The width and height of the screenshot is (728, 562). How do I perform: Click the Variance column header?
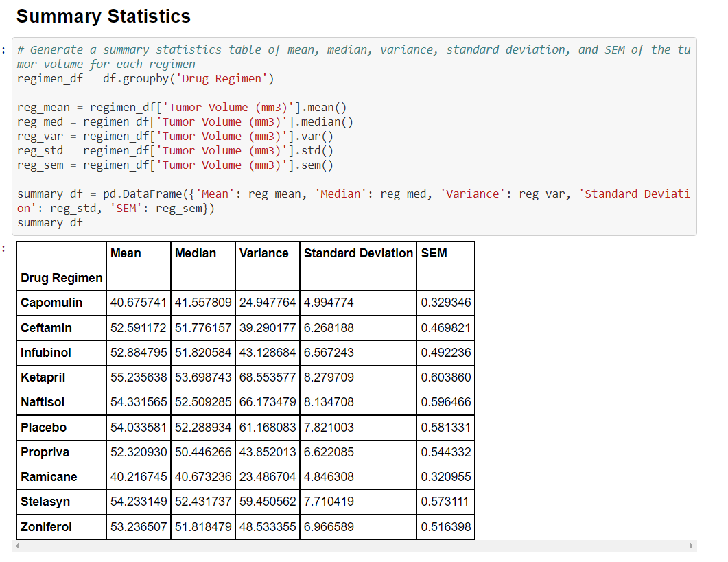click(263, 253)
